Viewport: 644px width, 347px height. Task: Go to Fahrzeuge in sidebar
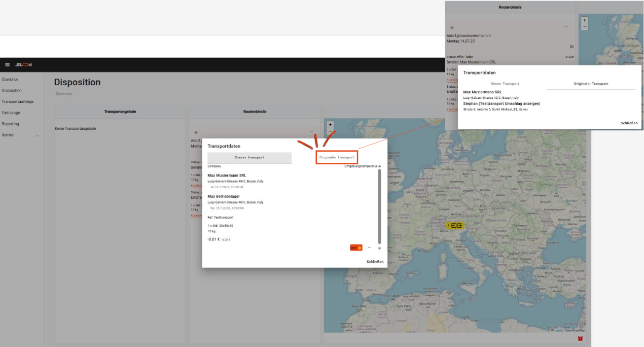(11, 113)
